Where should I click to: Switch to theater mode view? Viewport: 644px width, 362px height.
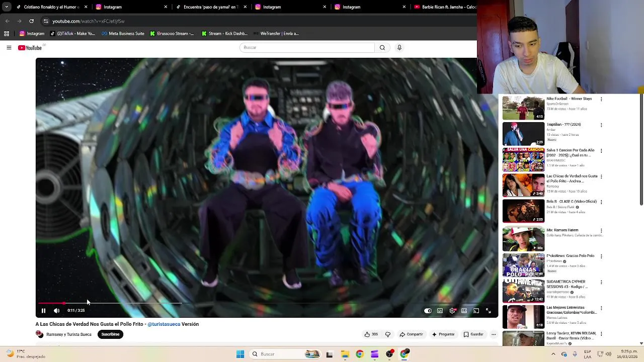[464, 311]
